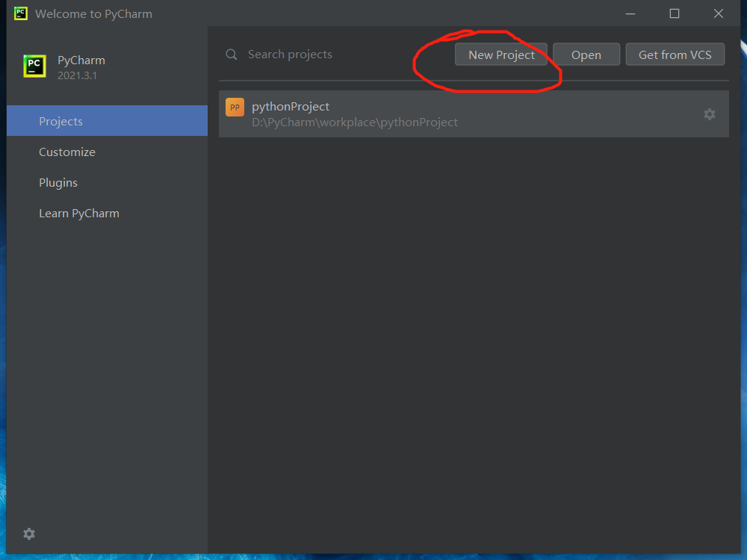Click the D:\PyCharm\workplace\pythonProject path
The image size is (747, 560).
354,122
